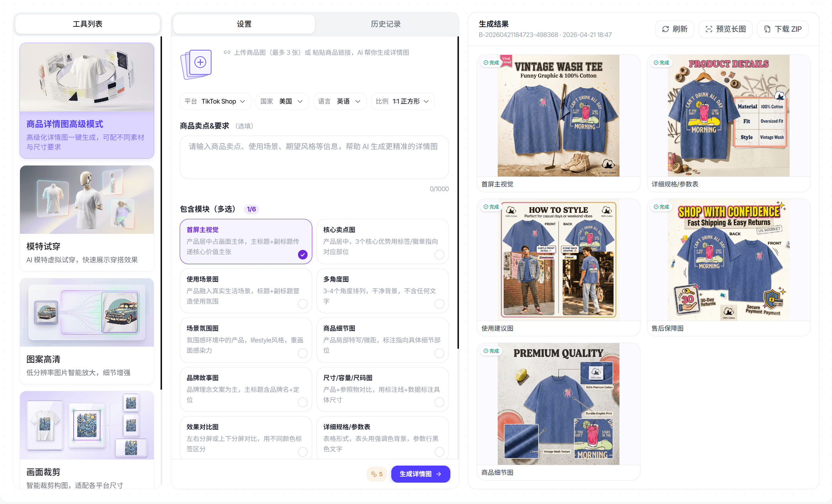Open the PRODUCT DETAILS result thumbnail
Image resolution: width=832 pixels, height=504 pixels.
728,116
